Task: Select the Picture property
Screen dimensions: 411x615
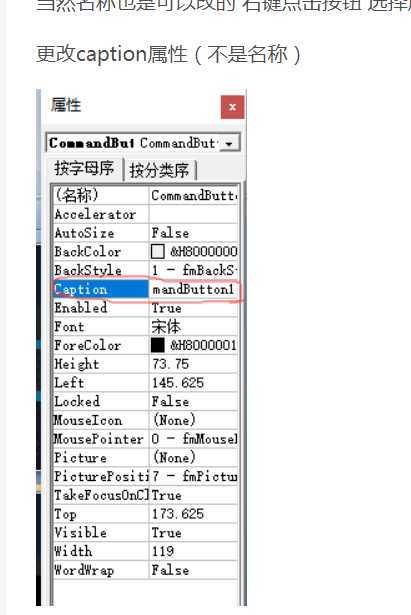Action: [101, 458]
